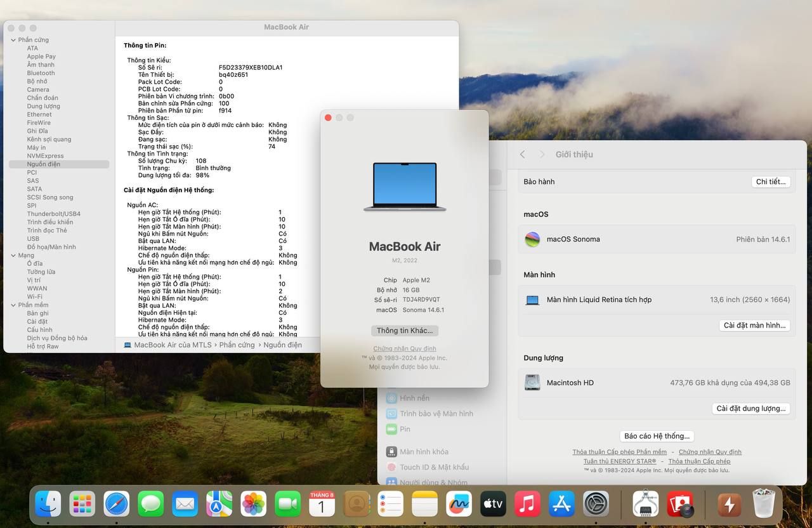Click MacBook Air của MTLS in path bar
The image size is (812, 528).
click(167, 345)
